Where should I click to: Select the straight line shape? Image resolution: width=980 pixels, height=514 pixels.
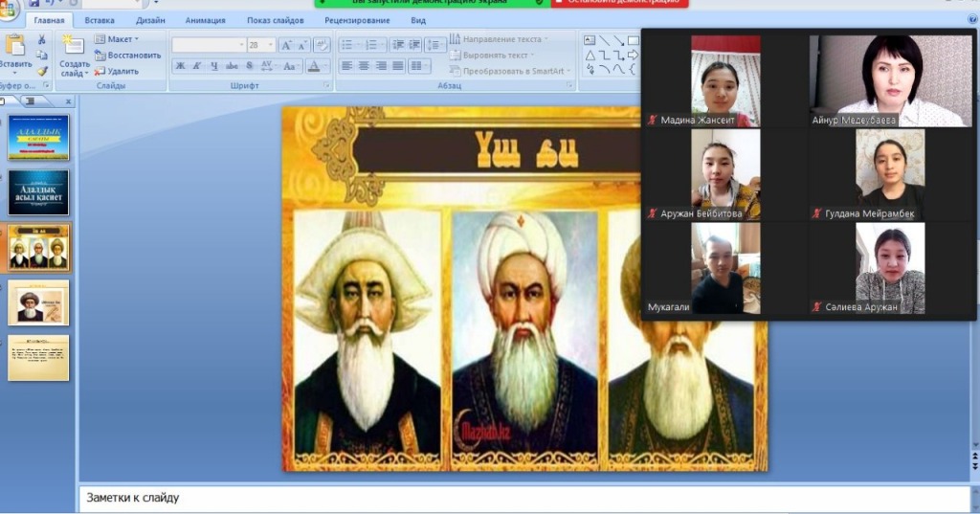[605, 40]
